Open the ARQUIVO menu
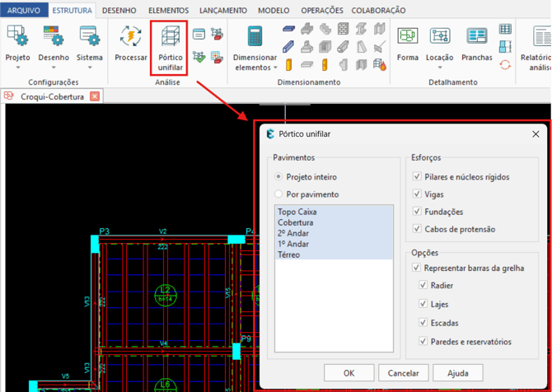The height and width of the screenshot is (392, 552). (24, 10)
